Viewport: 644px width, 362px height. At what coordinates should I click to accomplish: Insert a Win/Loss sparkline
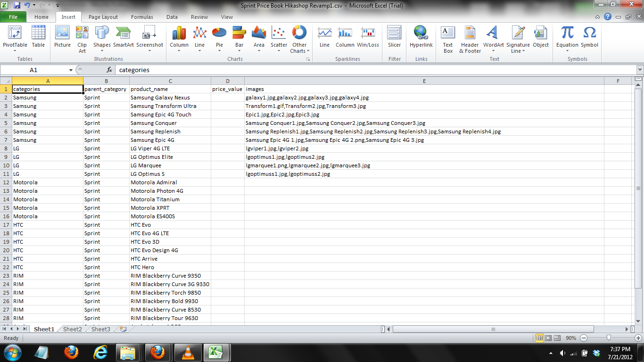[368, 37]
